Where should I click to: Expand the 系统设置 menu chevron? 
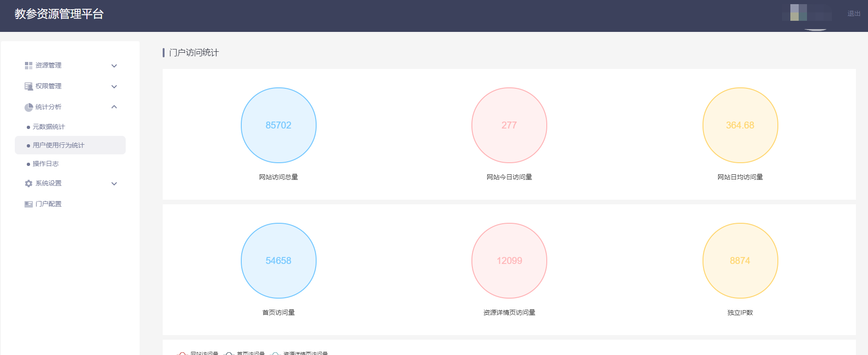point(114,184)
